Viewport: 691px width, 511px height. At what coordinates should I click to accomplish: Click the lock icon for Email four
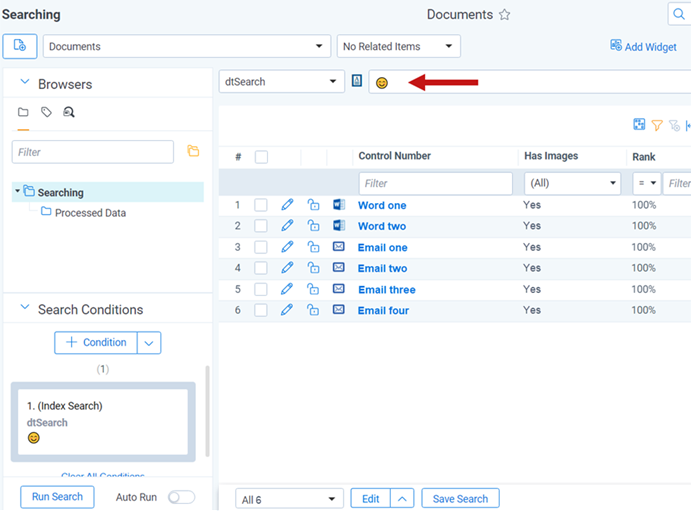click(313, 309)
